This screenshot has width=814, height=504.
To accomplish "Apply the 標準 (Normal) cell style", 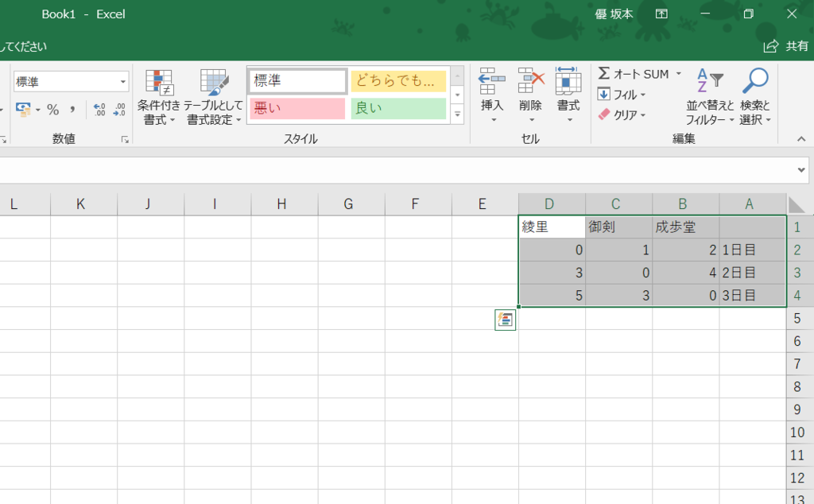I will (297, 81).
